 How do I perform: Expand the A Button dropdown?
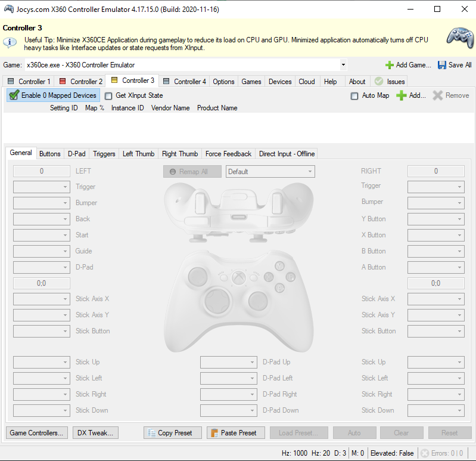click(436, 267)
